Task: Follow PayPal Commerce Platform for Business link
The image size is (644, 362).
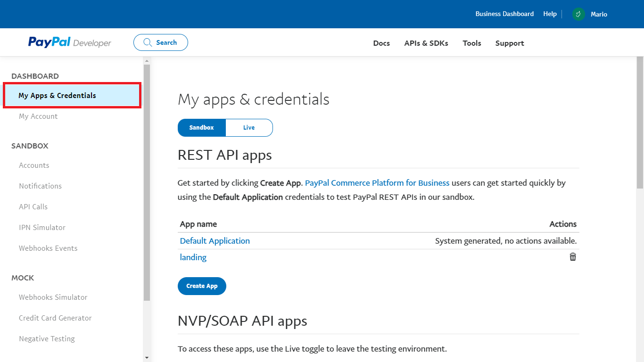Action: point(377,183)
